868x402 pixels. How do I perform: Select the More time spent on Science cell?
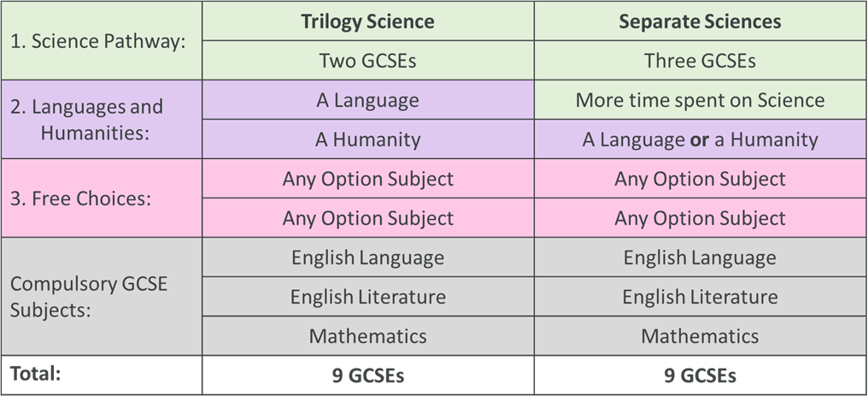(x=700, y=100)
